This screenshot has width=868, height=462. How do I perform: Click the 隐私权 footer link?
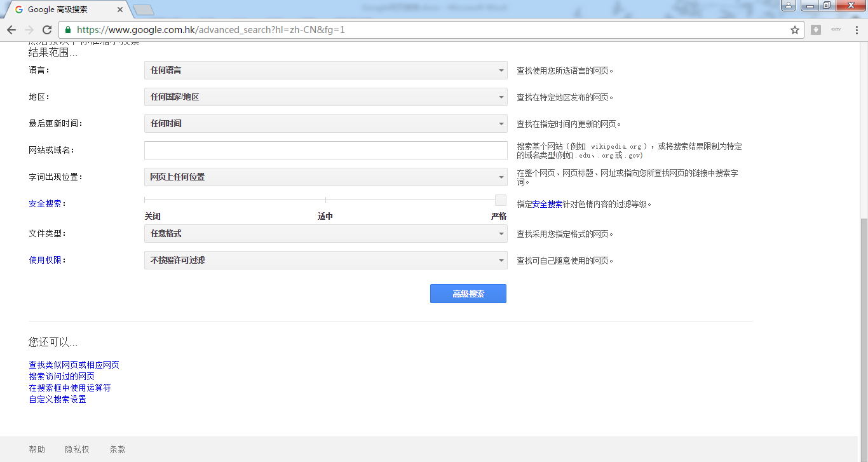tap(77, 450)
